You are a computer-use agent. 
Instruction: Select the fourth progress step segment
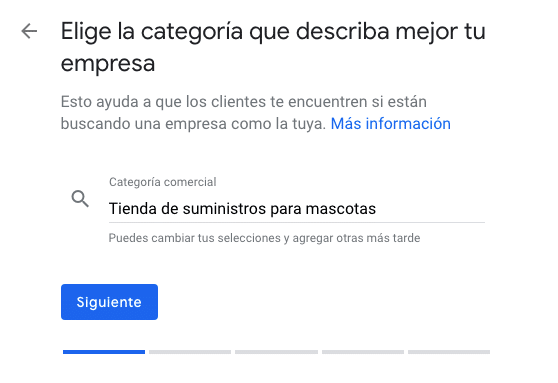click(x=363, y=352)
